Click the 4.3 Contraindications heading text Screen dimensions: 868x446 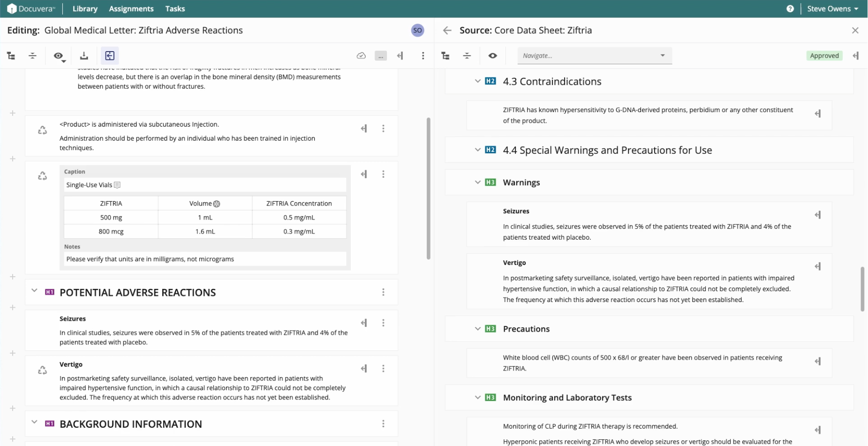click(x=552, y=82)
